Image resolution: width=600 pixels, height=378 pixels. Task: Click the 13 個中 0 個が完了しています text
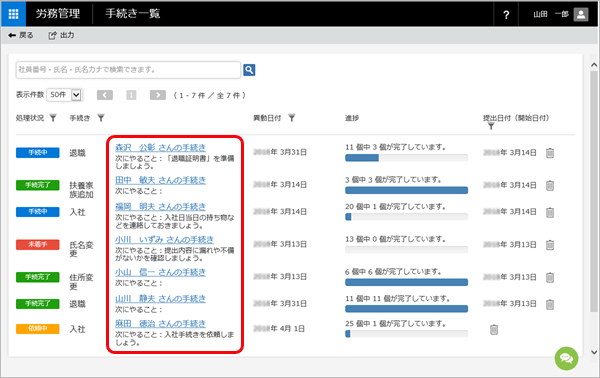[395, 239]
